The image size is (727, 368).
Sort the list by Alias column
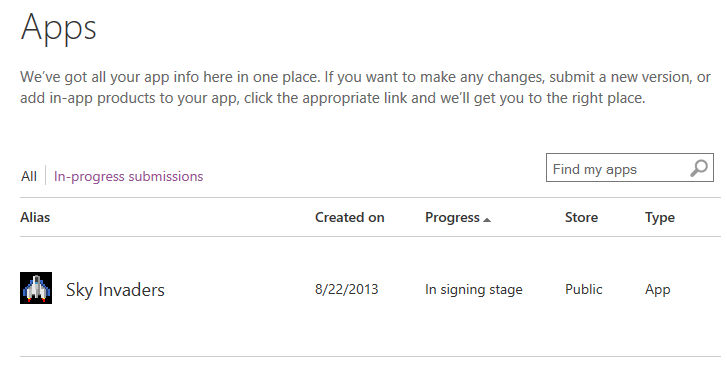(35, 217)
